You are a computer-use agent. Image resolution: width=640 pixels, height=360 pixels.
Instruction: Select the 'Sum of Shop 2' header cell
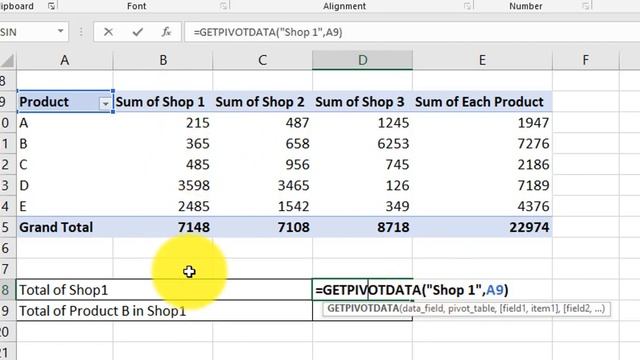pyautogui.click(x=262, y=102)
